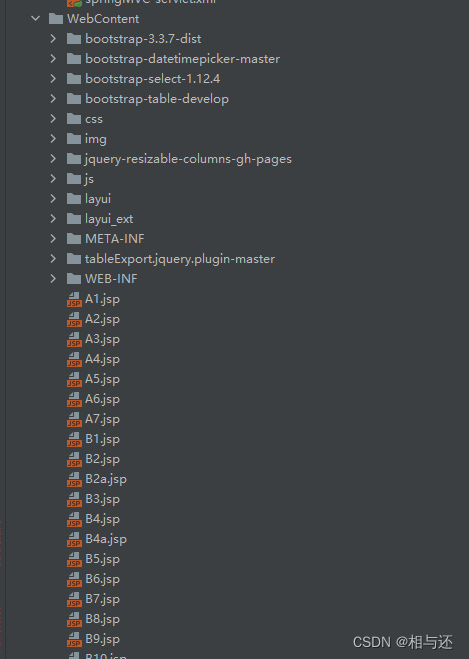469x659 pixels.
Task: Click the WebContent folder icon
Action: pyautogui.click(x=56, y=19)
